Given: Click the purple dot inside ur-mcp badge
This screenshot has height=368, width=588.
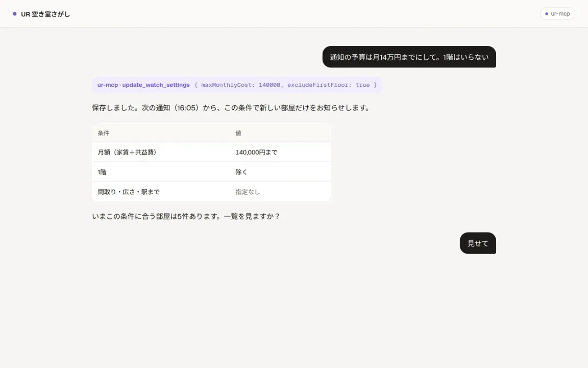Looking at the screenshot, I should (546, 14).
